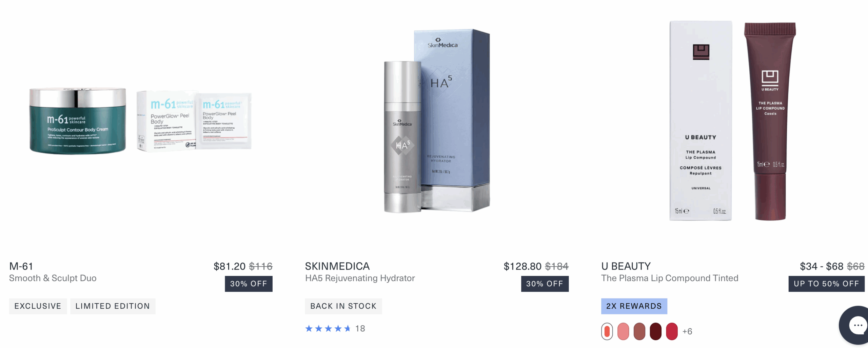Click the SKINMEDICA brand name
Image resolution: width=868 pixels, height=348 pixels.
click(x=337, y=266)
